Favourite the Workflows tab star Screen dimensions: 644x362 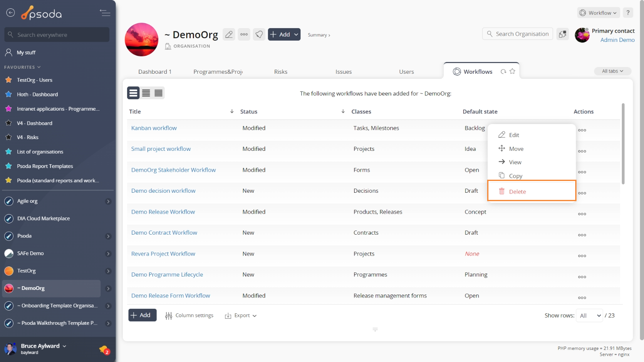coord(512,72)
